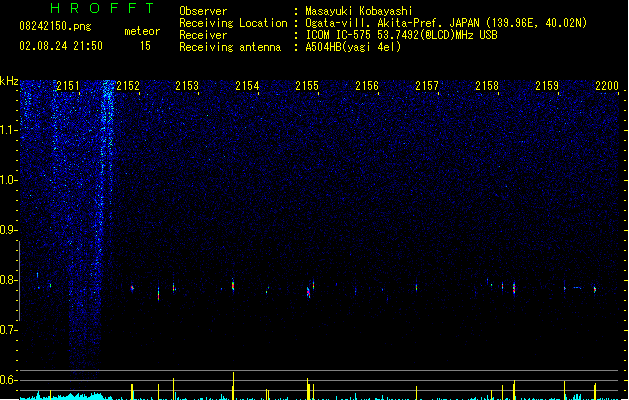Click the kHz axis unit label
Viewport: 629px width, 400px height.
9,81
